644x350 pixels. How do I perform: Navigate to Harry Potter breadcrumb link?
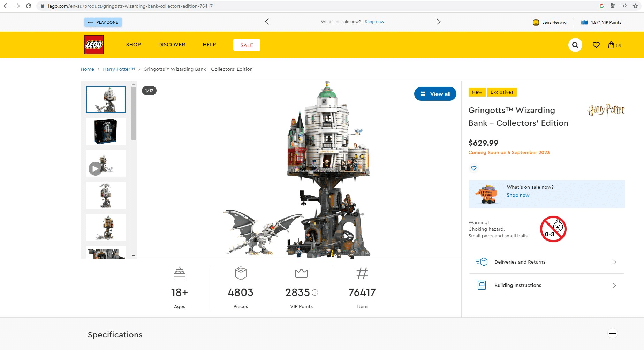tap(119, 69)
